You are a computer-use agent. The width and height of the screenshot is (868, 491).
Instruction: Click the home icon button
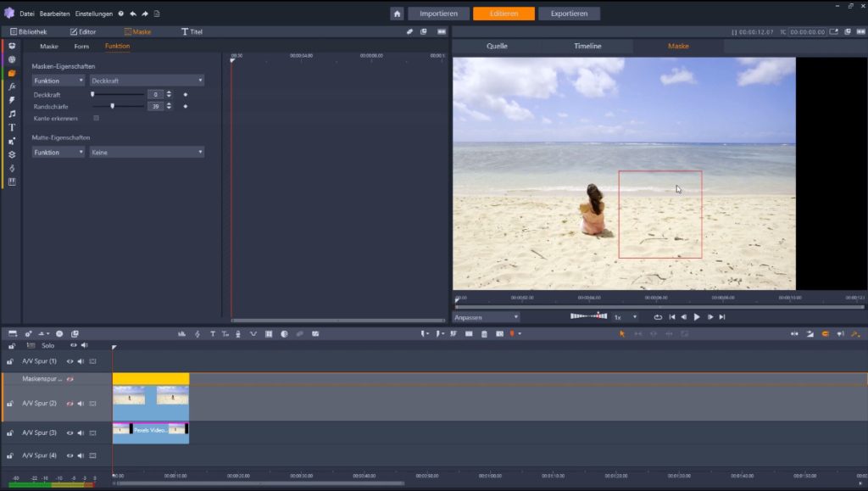(397, 14)
